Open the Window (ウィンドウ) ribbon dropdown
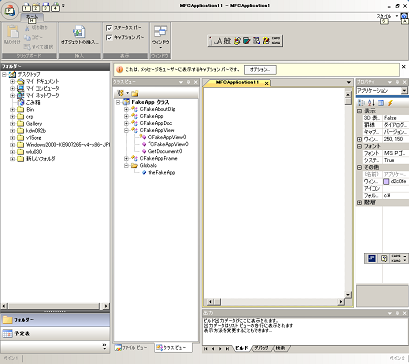 [x=160, y=37]
